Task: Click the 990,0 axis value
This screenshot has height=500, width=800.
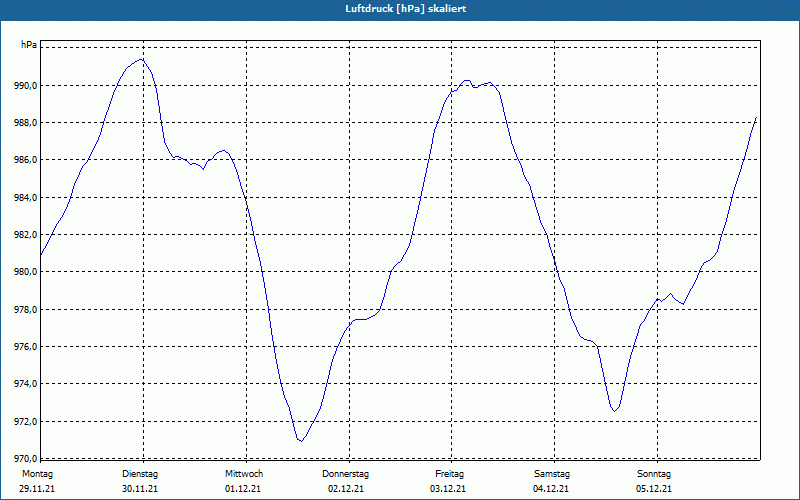Action: point(26,86)
